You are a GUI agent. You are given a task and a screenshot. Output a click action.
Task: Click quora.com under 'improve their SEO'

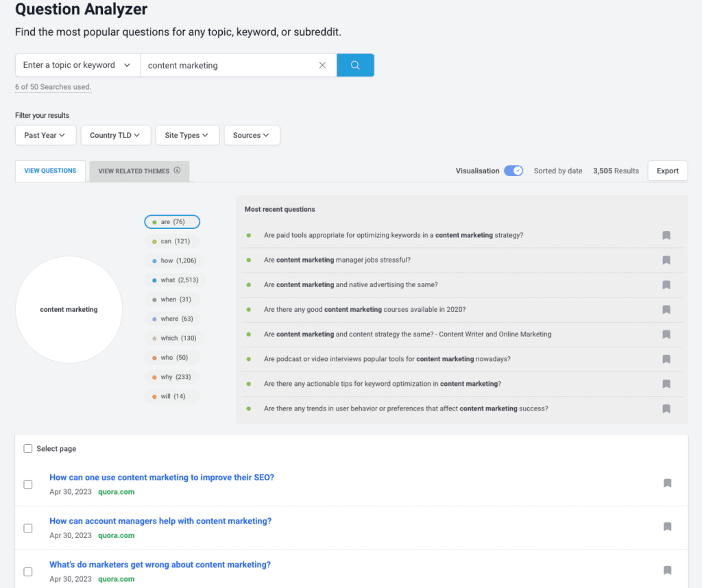(116, 492)
